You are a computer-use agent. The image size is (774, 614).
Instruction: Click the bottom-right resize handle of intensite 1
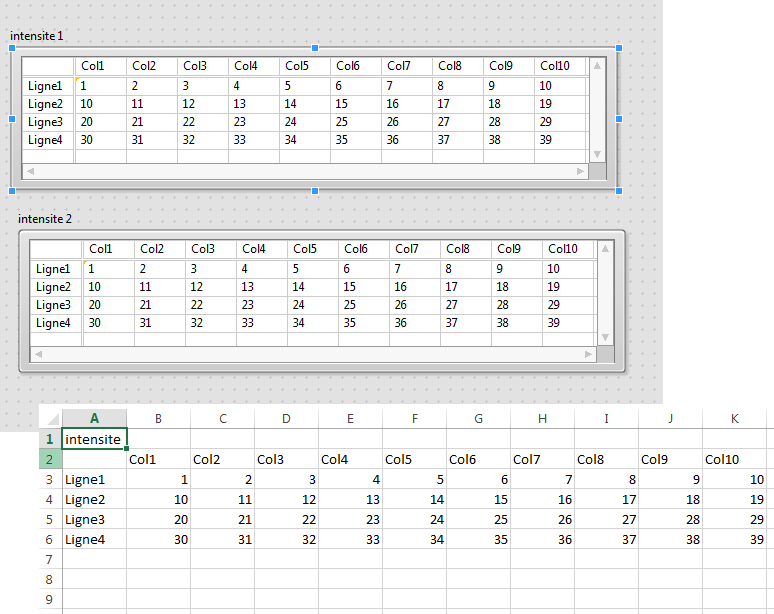point(619,191)
